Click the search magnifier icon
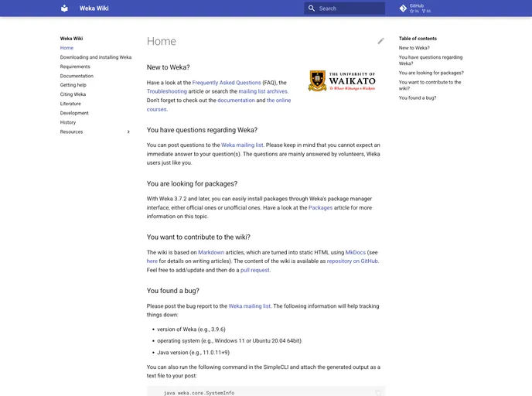This screenshot has width=532, height=396. [x=312, y=9]
